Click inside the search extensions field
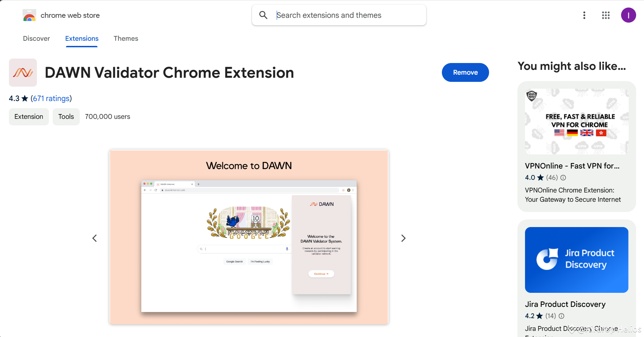This screenshot has width=644, height=337. coord(342,15)
